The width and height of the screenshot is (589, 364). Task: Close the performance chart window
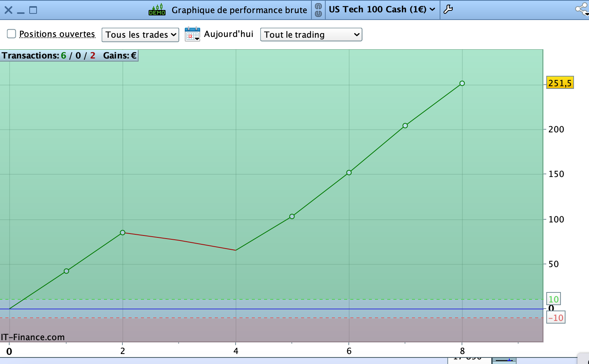pos(8,10)
